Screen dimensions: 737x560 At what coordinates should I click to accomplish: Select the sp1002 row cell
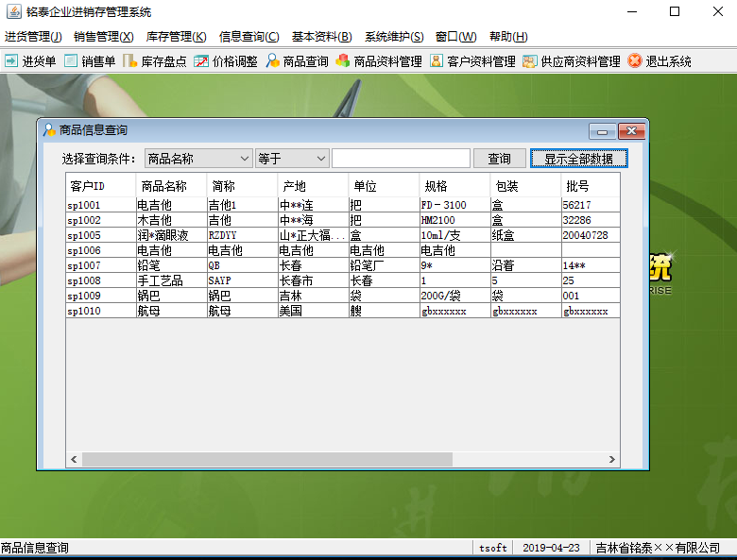(x=100, y=220)
